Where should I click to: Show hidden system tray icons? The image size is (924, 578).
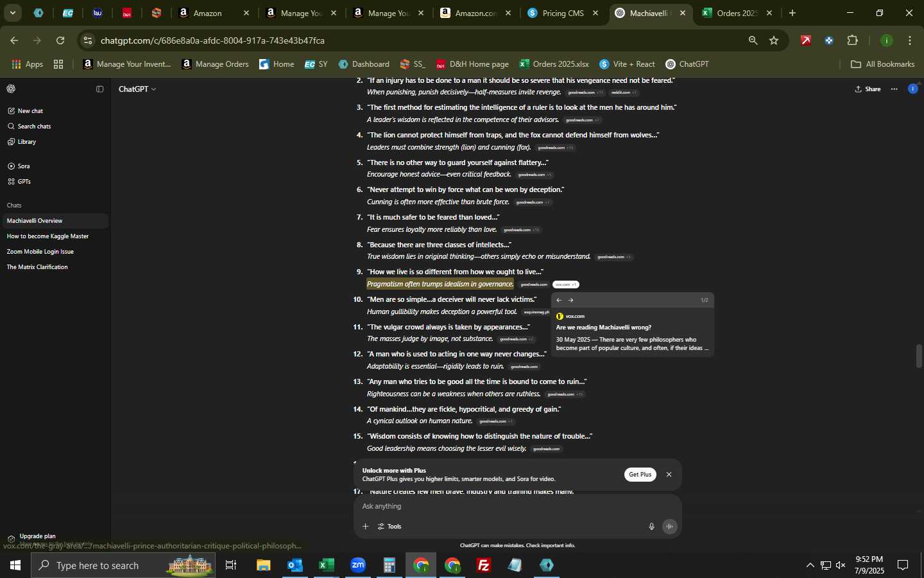tap(810, 565)
